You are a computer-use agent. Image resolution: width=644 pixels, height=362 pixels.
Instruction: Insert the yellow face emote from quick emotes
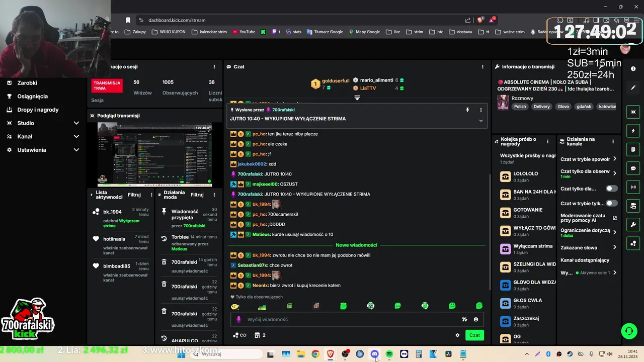[x=234, y=306]
